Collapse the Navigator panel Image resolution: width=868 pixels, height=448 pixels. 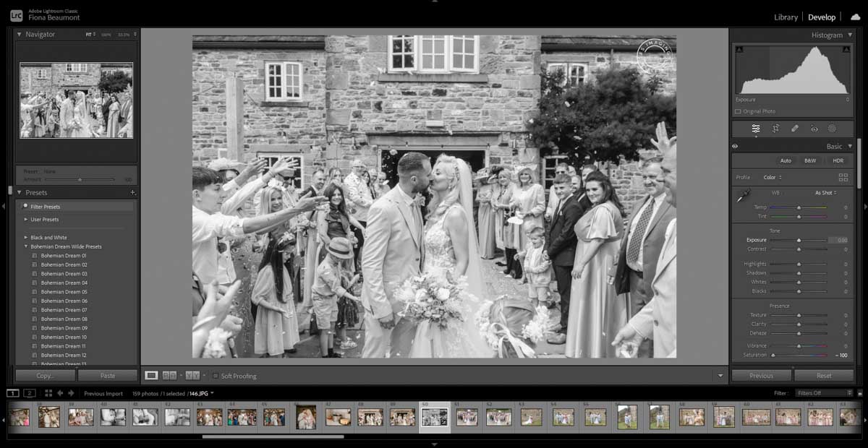(20, 34)
